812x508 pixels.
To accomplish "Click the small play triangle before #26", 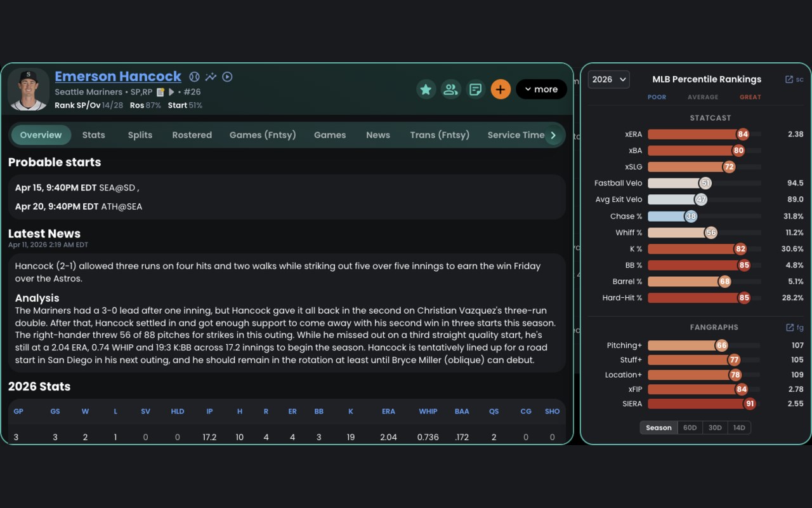I will [171, 92].
